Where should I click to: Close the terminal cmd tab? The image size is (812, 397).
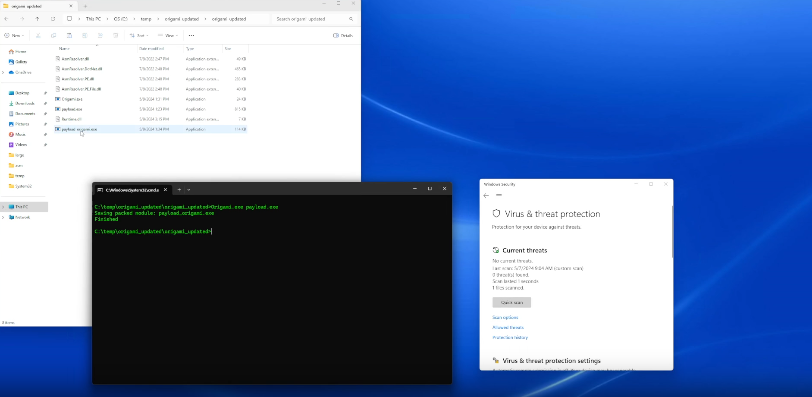(x=165, y=190)
